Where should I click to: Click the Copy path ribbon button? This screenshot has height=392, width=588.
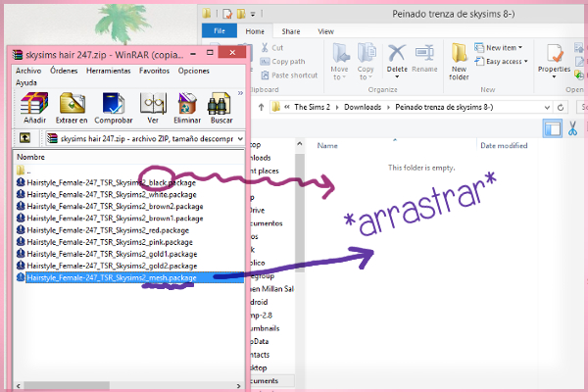coord(283,61)
